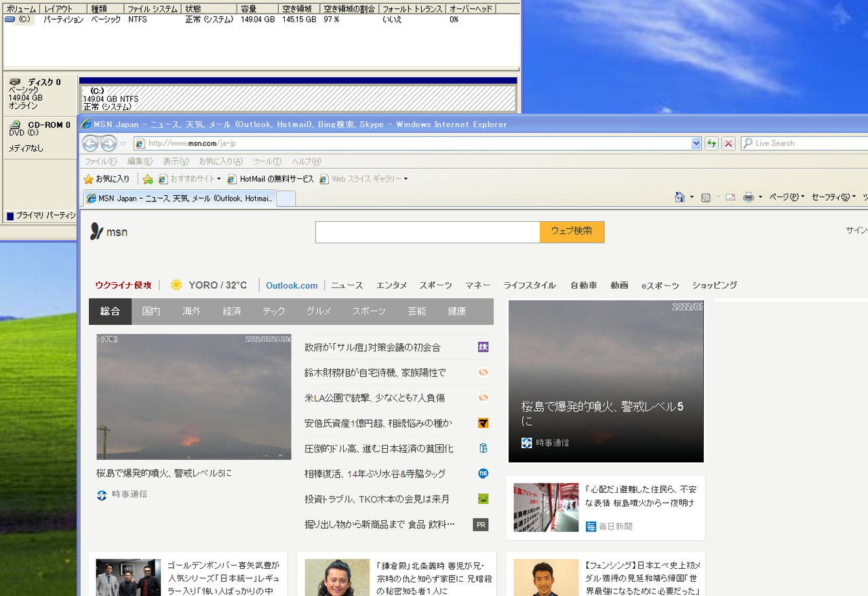Select the (C:) volume row in Disk Management
The height and width of the screenshot is (596, 868).
260,20
